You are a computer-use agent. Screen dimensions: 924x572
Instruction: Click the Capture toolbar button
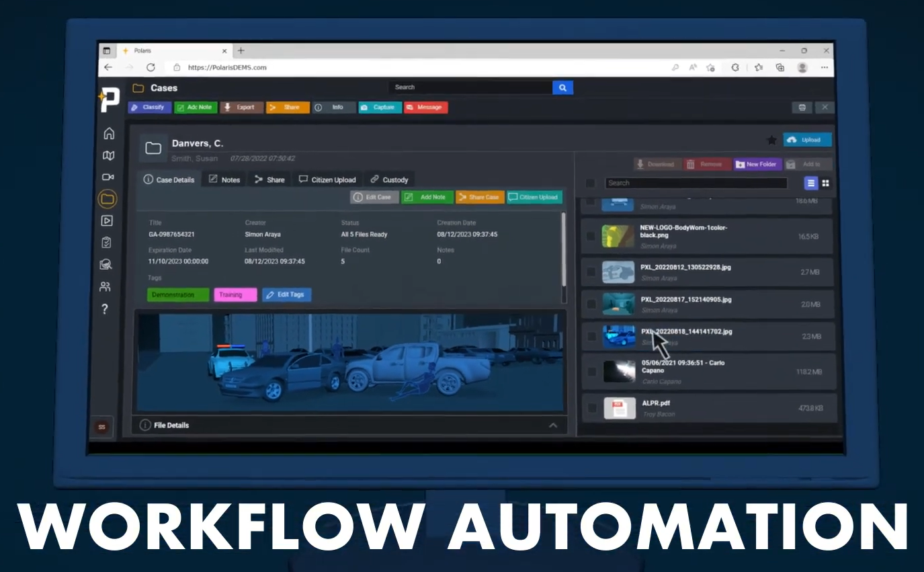click(x=380, y=108)
